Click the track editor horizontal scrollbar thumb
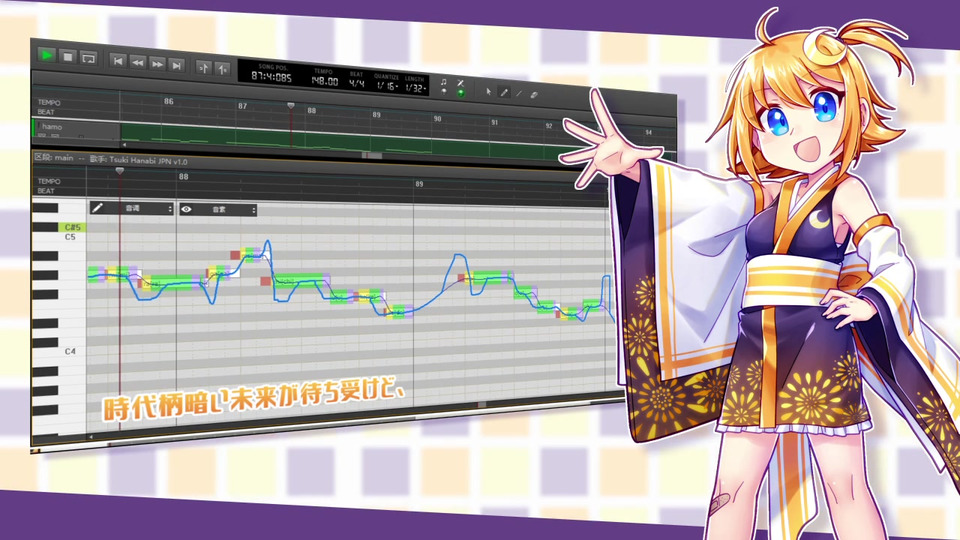 (x=372, y=156)
